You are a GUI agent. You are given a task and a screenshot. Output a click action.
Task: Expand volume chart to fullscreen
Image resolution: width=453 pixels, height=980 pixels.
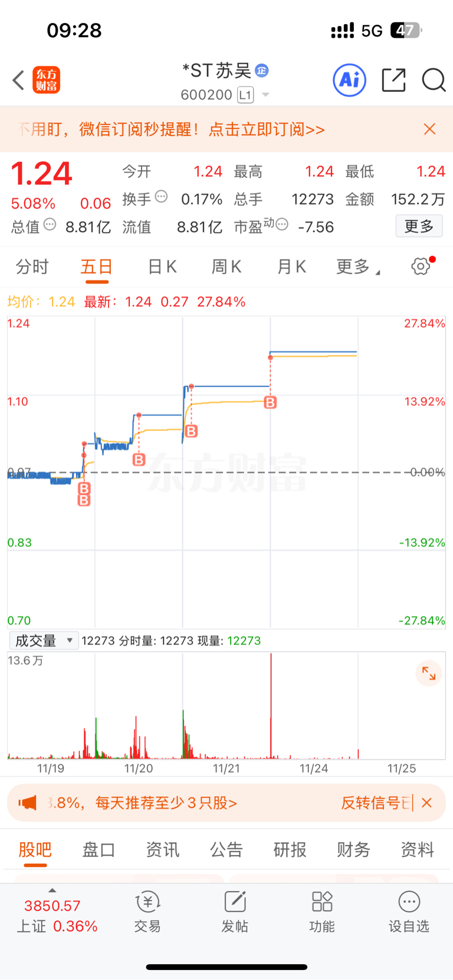point(429,674)
